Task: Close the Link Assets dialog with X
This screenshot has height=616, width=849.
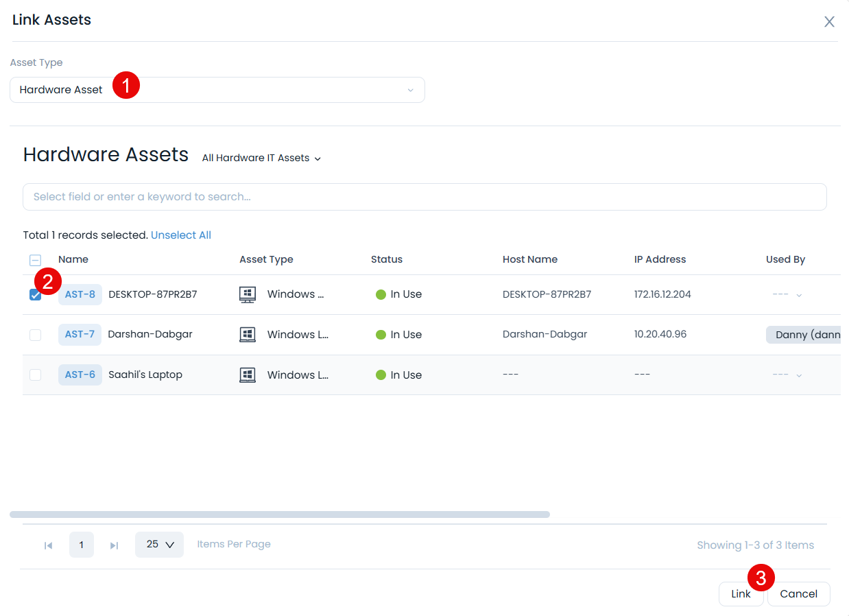Action: 829,22
